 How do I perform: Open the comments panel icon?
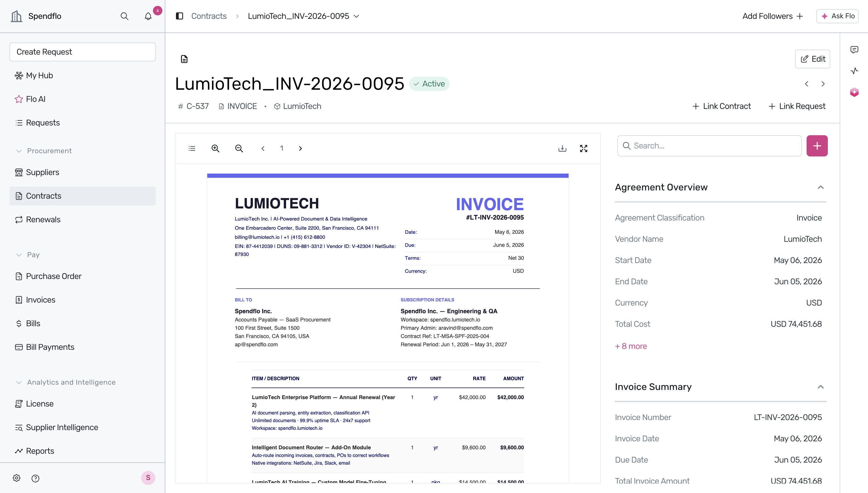click(x=854, y=50)
